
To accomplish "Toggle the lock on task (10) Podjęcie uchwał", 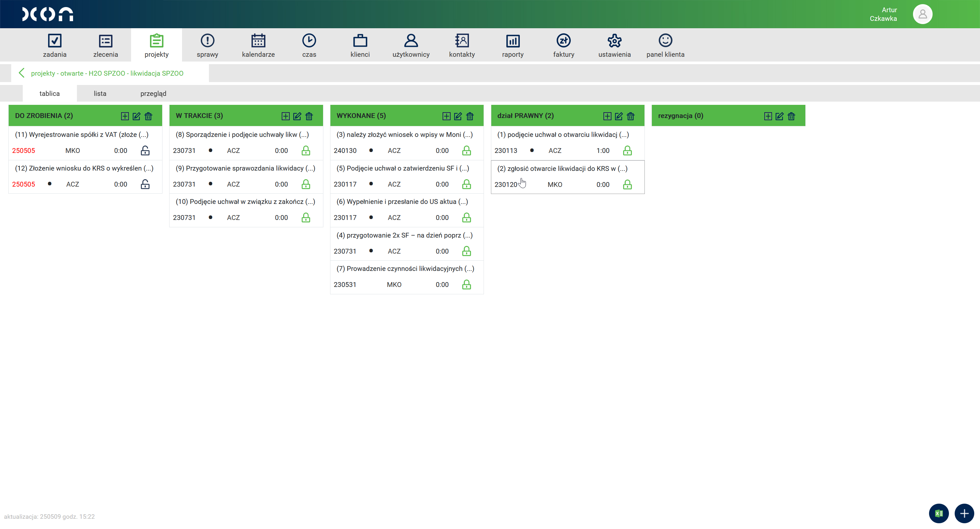I will point(306,217).
